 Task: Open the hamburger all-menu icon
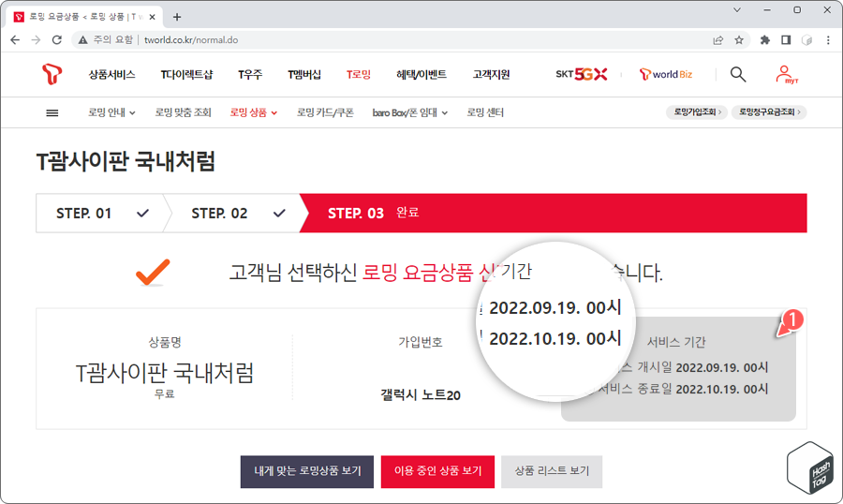click(52, 112)
